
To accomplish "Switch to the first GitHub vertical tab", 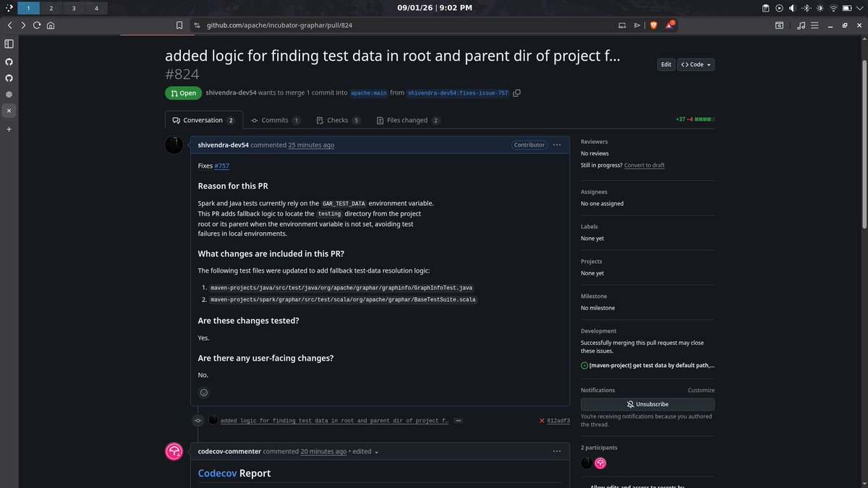I will (9, 62).
